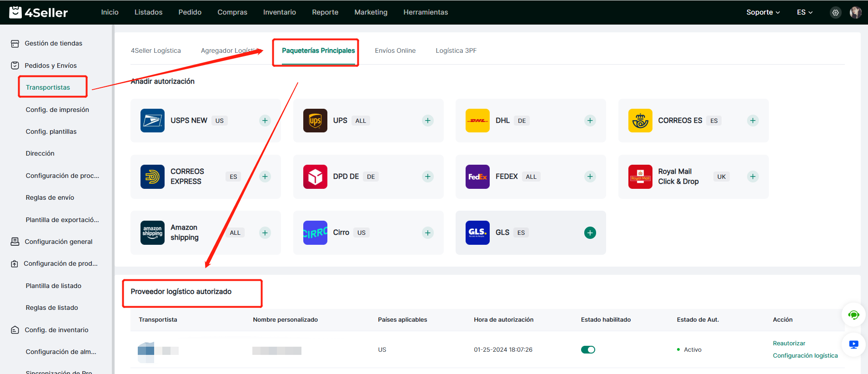
Task: Open Config. plantillas in sidebar
Action: (51, 131)
